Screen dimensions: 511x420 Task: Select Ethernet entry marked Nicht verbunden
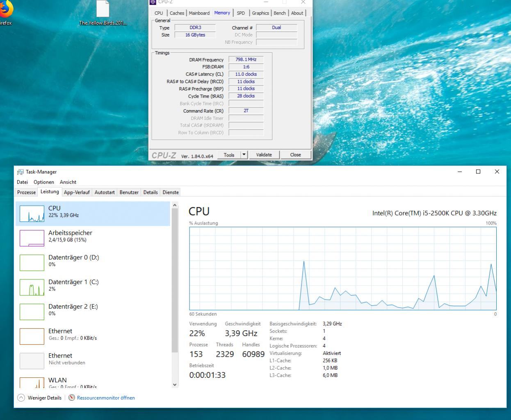coord(93,361)
